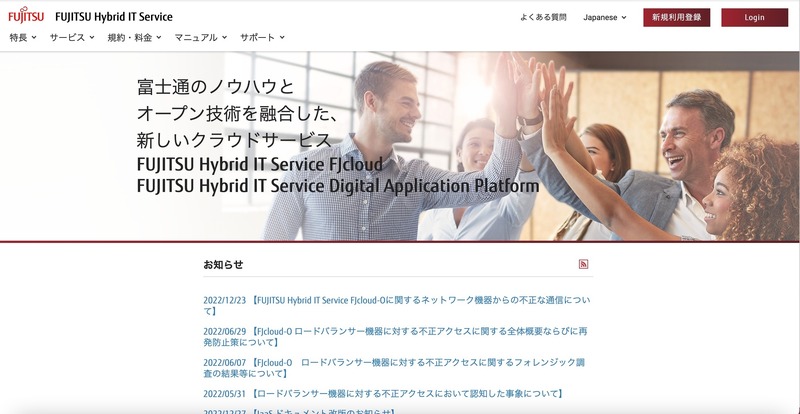Open the 2022/06/07 フォレンジック調査 notice

[397, 367]
